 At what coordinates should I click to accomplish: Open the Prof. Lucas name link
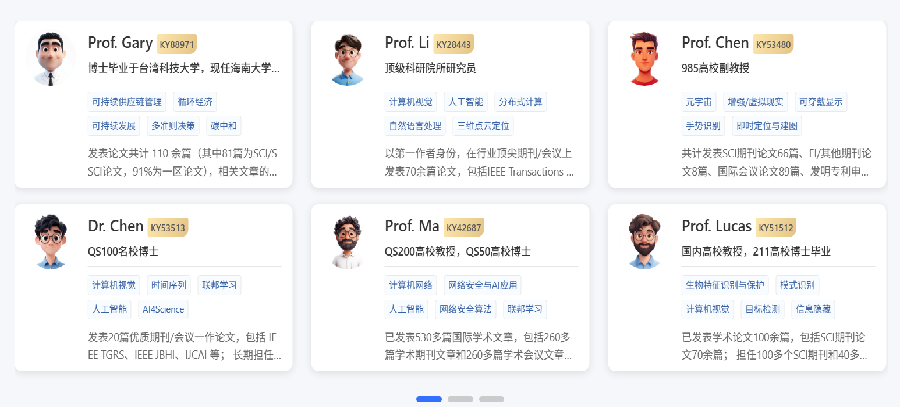716,226
